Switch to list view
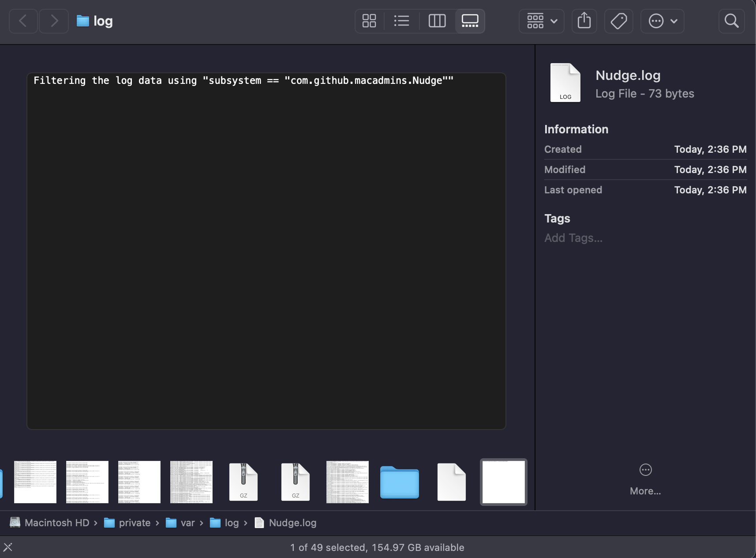756x558 pixels. click(x=402, y=21)
